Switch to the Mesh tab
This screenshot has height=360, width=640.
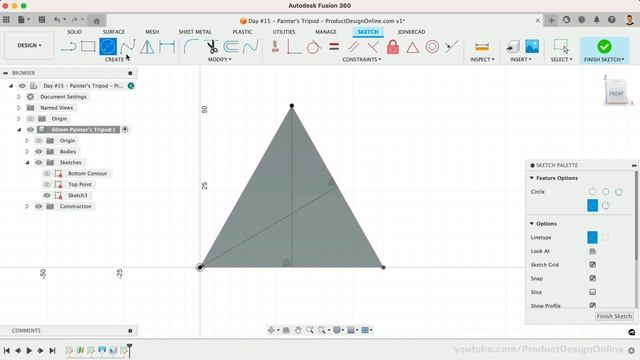tap(152, 32)
